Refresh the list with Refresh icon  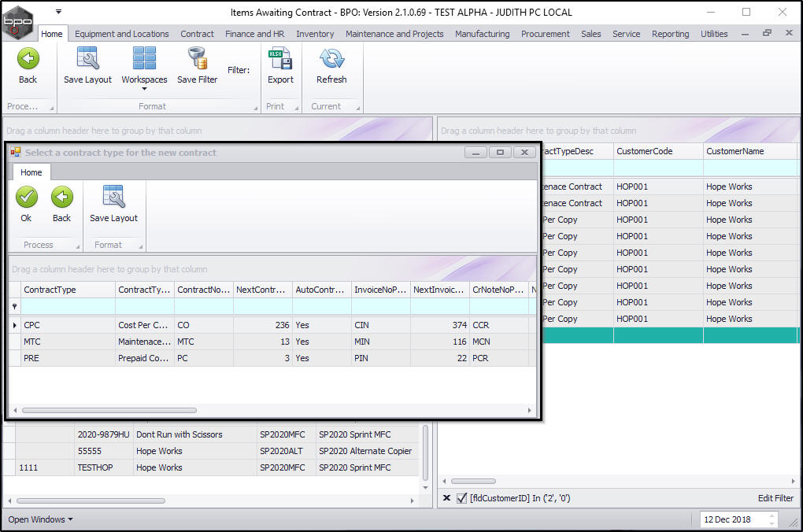[331, 59]
